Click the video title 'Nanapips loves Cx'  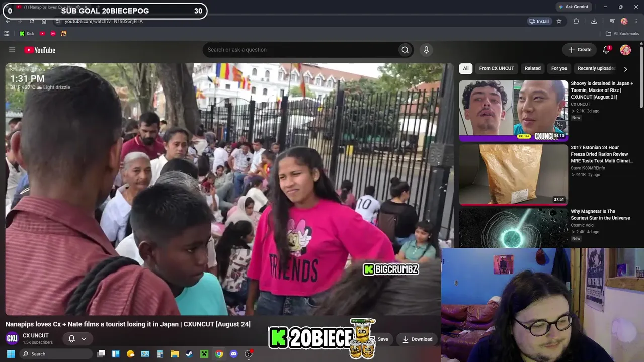click(x=128, y=324)
